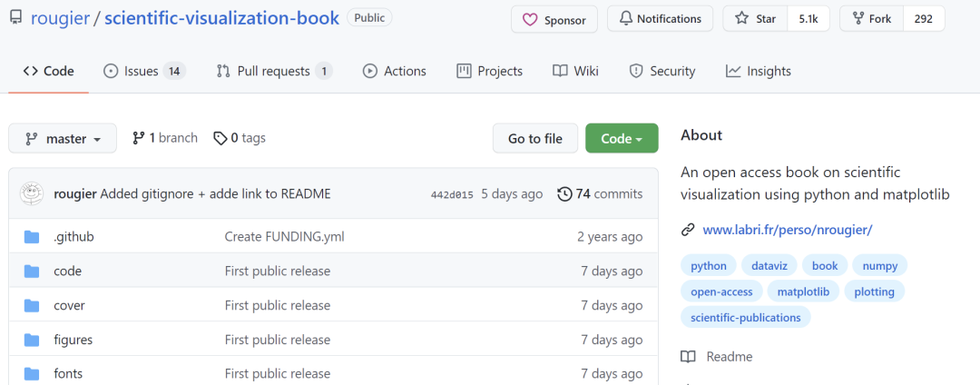This screenshot has height=385, width=980.
Task: Click the rougier avatar image
Action: (33, 193)
